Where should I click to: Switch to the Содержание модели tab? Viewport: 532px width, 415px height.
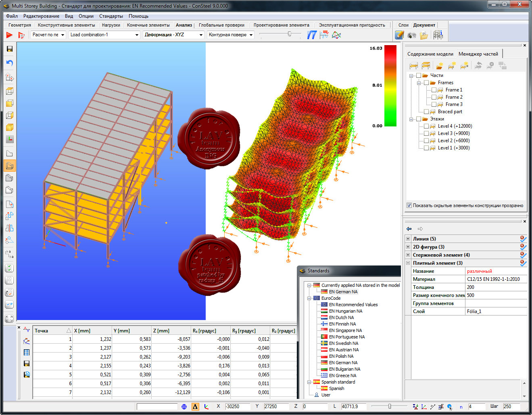point(430,54)
